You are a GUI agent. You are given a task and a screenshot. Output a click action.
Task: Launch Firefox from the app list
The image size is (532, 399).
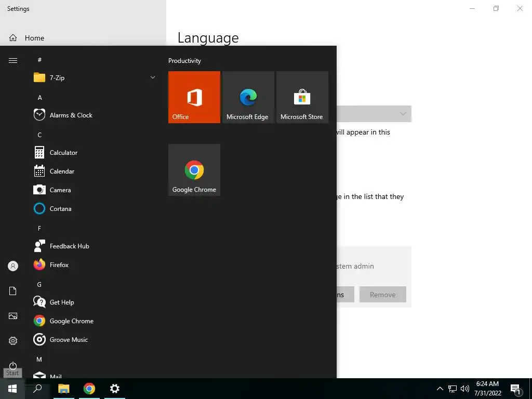tap(95, 264)
